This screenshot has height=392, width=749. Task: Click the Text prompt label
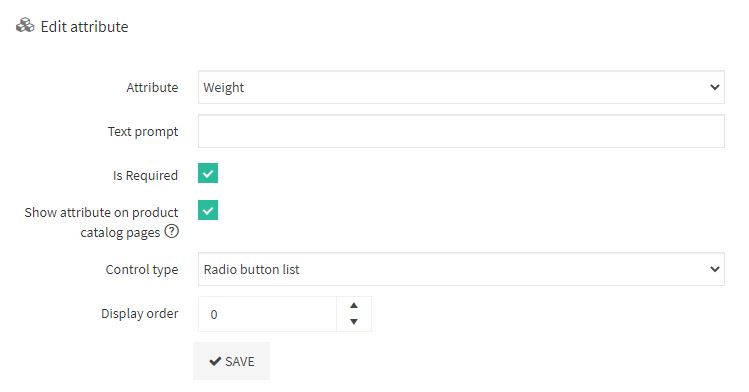[x=143, y=131]
